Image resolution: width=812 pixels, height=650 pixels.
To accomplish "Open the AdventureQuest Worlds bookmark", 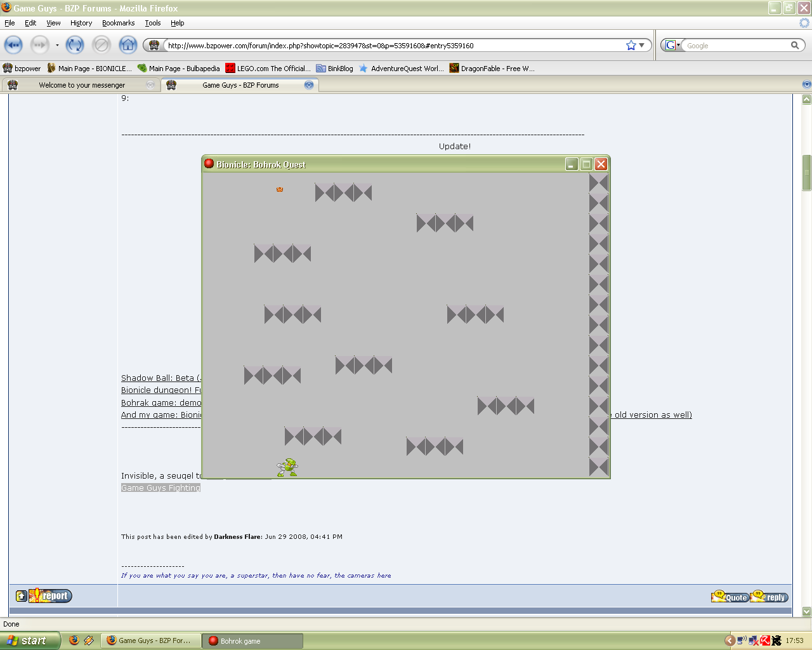I will [x=402, y=69].
